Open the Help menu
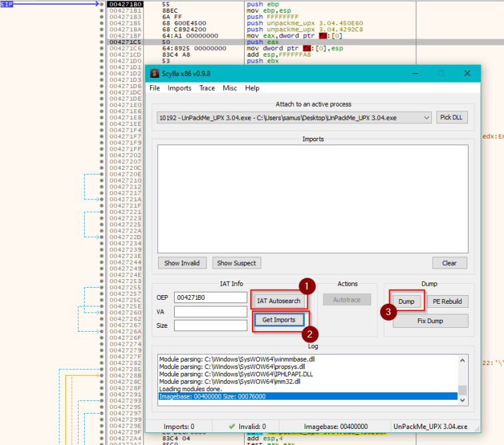Image resolution: width=504 pixels, height=445 pixels. click(252, 88)
